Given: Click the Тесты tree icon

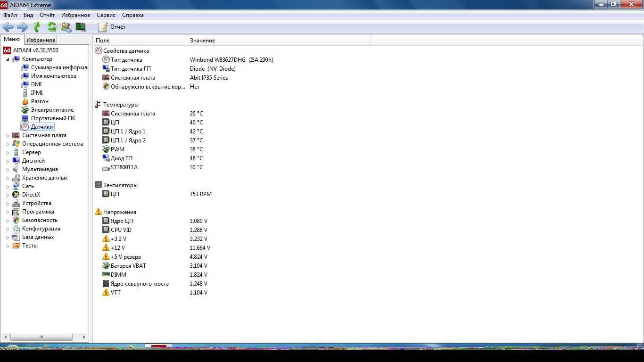Looking at the screenshot, I should (16, 246).
